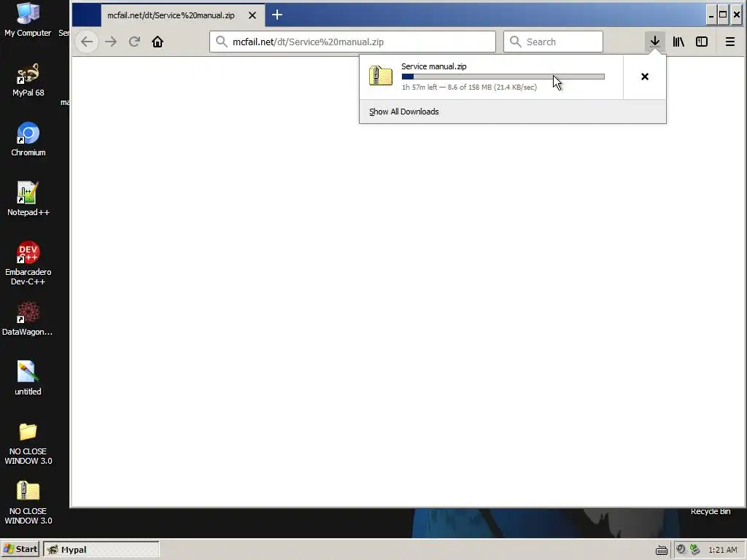The width and height of the screenshot is (747, 560).
Task: Select the DataWagon desktop shortcut
Action: [28, 319]
